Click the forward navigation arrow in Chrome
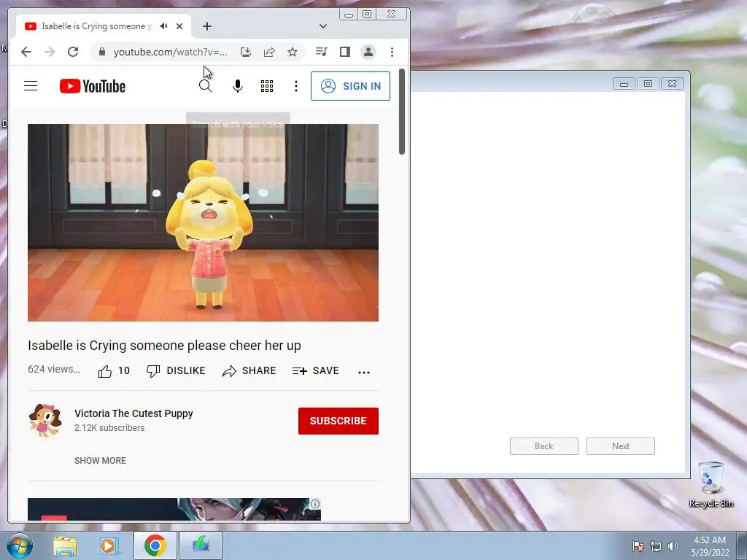Viewport: 747px width, 560px height. tap(50, 52)
